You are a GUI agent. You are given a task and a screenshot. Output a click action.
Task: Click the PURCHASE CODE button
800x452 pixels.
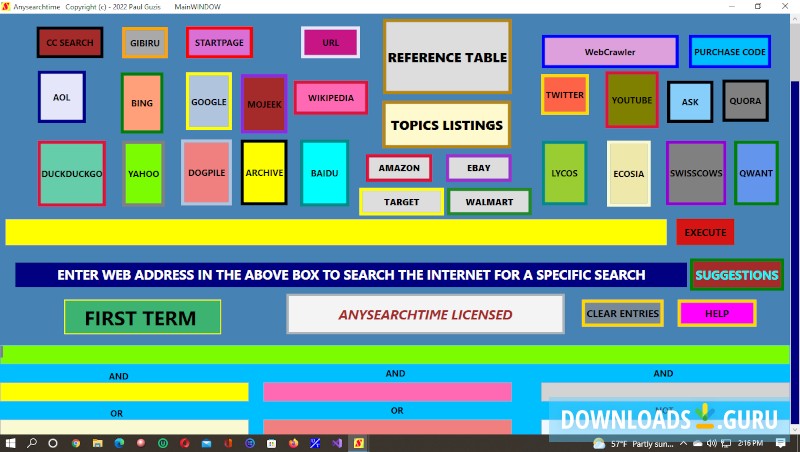click(730, 52)
